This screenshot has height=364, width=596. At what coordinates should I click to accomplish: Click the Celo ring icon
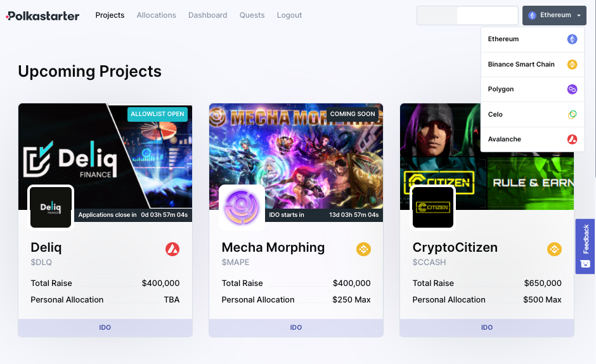[x=572, y=114]
